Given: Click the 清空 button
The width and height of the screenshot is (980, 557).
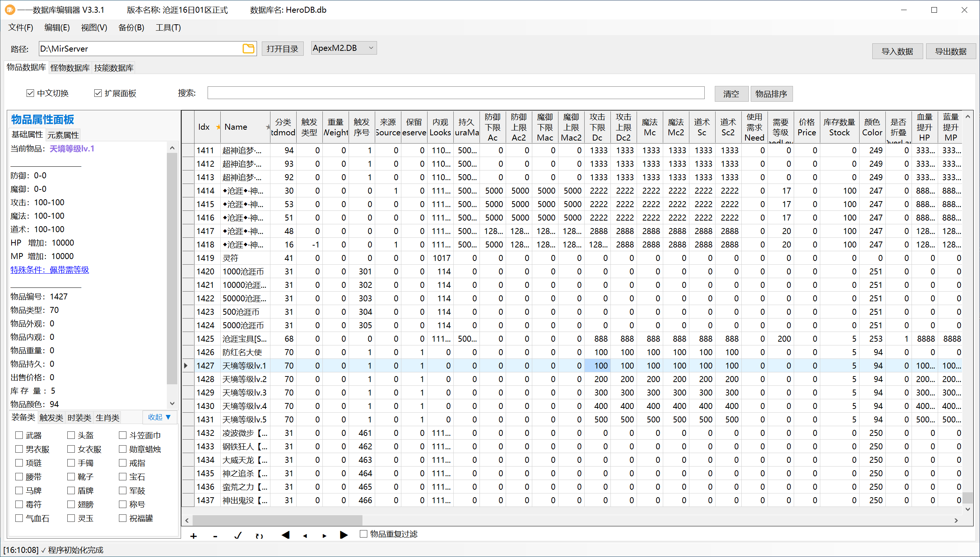Looking at the screenshot, I should click(731, 94).
